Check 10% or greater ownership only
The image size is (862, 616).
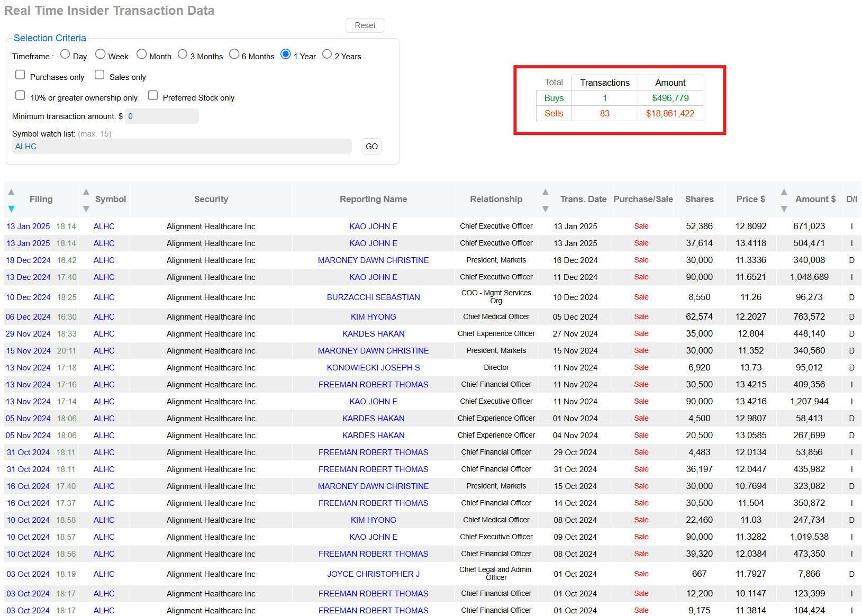(x=20, y=95)
